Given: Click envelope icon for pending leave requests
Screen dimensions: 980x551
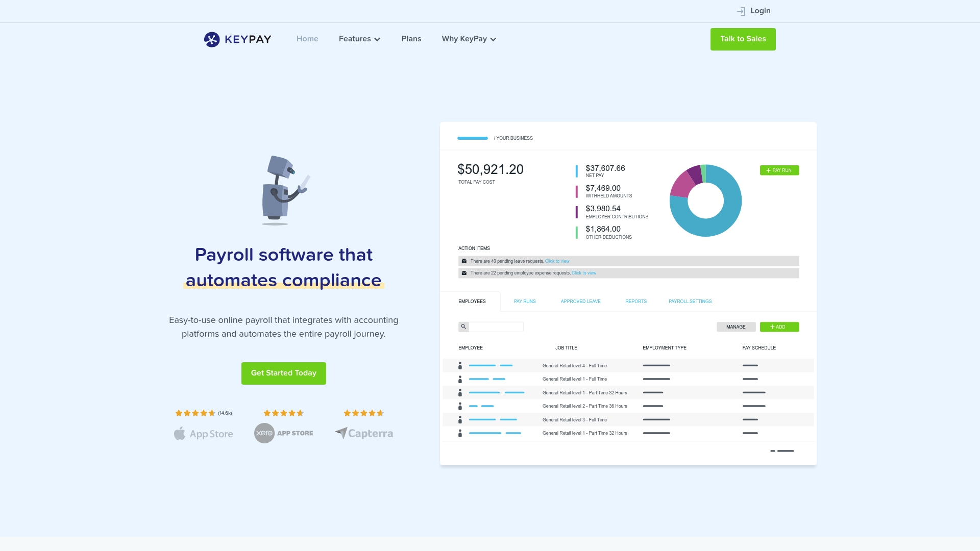Looking at the screenshot, I should (x=464, y=261).
